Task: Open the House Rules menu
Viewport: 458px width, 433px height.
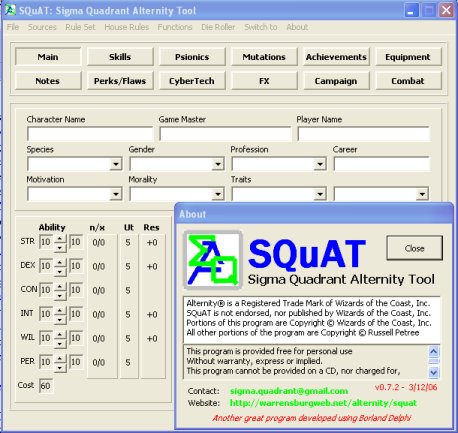Action: click(x=127, y=27)
